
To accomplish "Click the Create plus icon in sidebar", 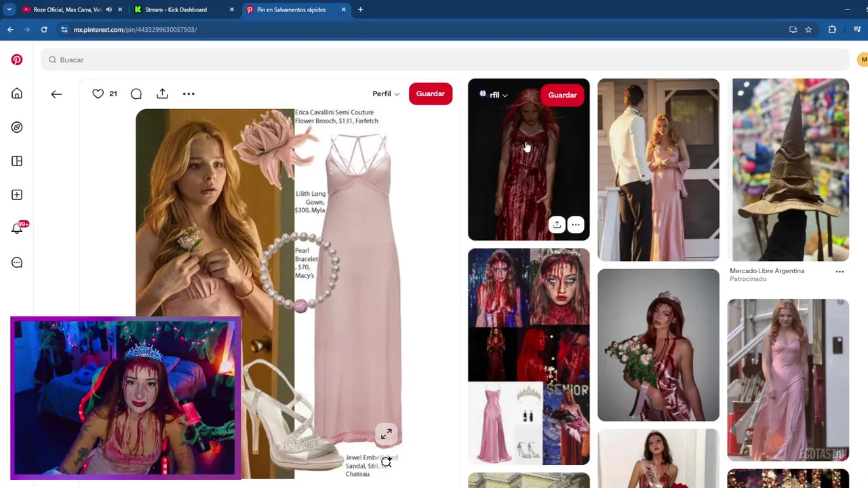I will tap(17, 195).
